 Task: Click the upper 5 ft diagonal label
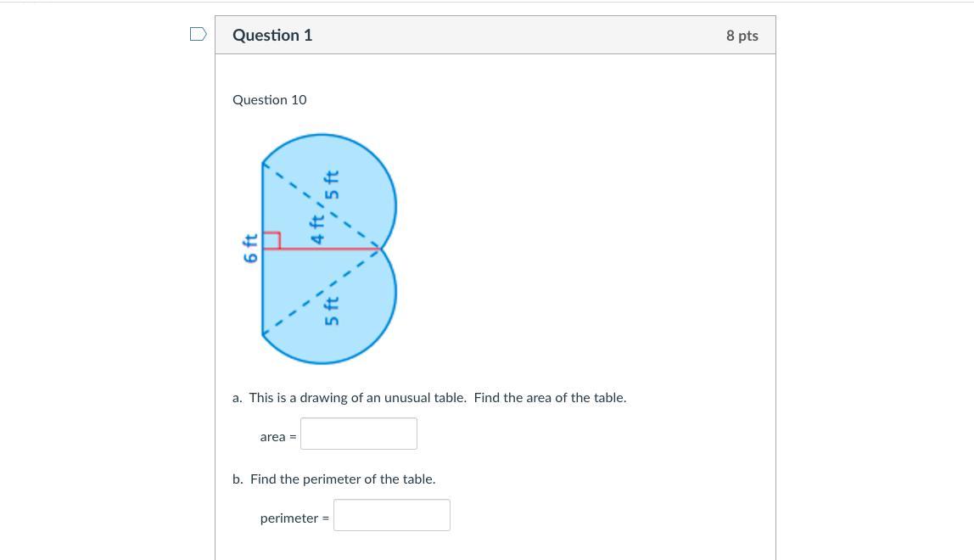[x=333, y=185]
